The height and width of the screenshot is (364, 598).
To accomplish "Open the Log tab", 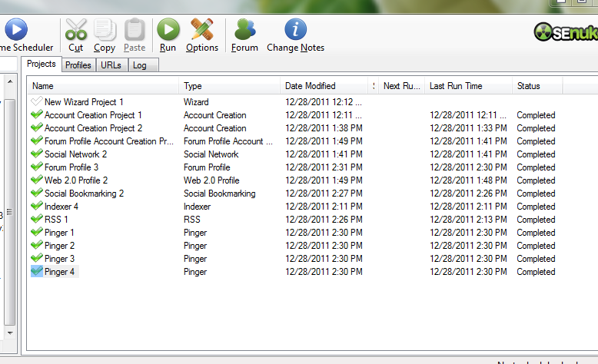I will [x=140, y=65].
